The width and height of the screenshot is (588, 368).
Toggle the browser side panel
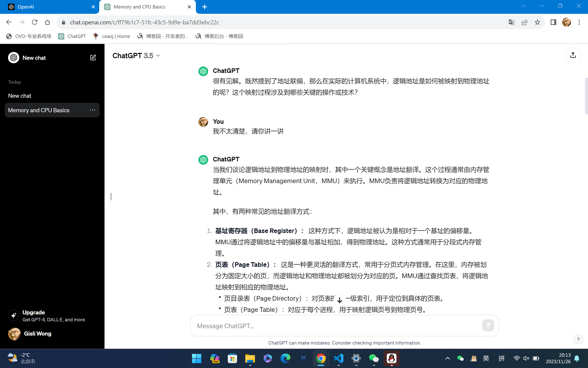point(553,22)
